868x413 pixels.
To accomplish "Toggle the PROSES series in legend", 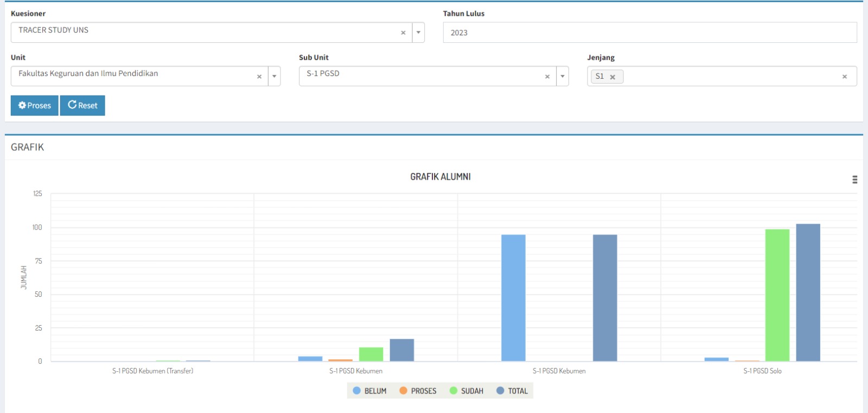I will tap(418, 391).
